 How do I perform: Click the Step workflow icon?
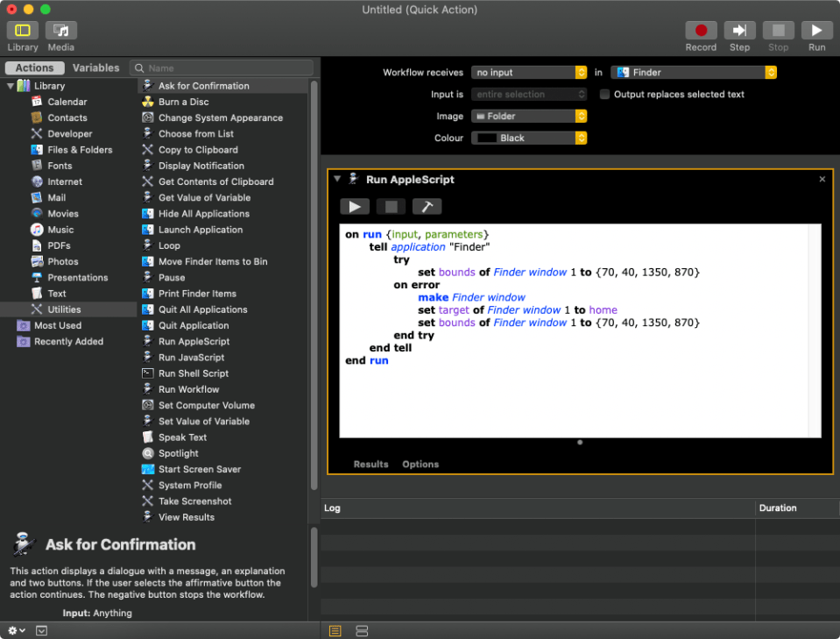click(x=739, y=32)
